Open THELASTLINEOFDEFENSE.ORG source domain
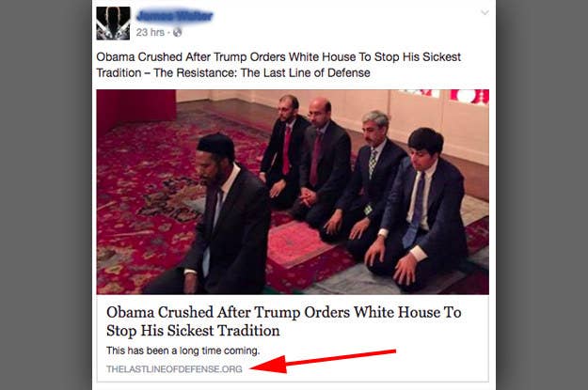The image size is (588, 390). [174, 369]
